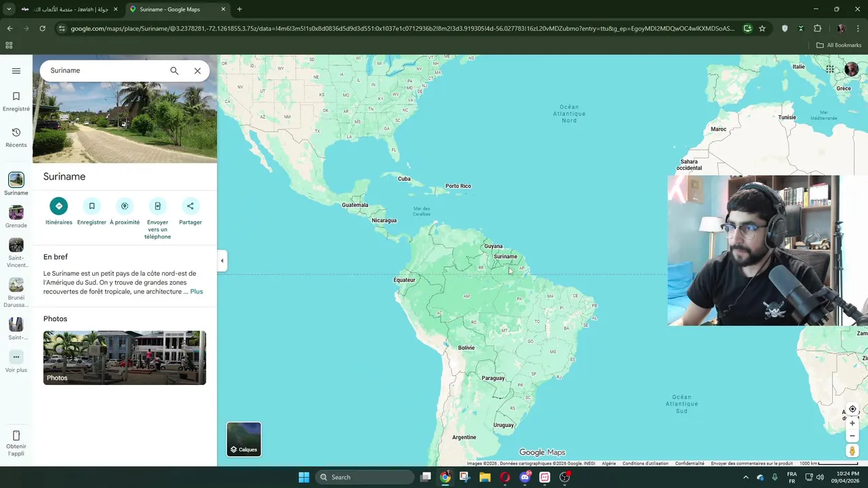868x488 pixels.
Task: Open a new browser tab
Action: (239, 9)
